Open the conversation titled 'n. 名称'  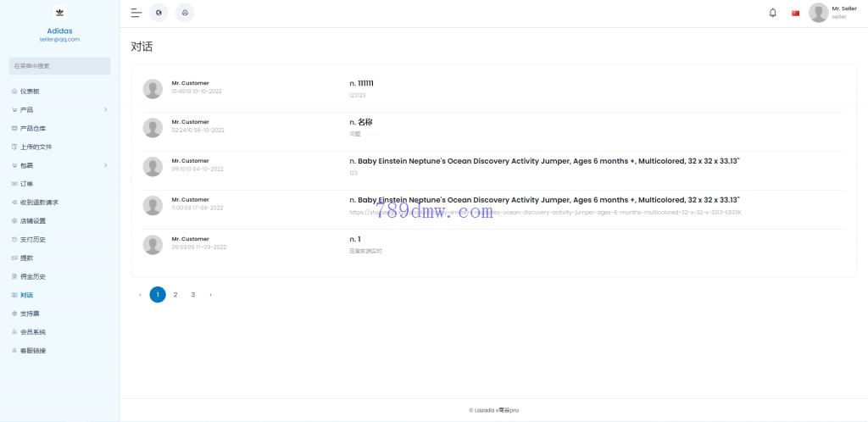click(361, 122)
